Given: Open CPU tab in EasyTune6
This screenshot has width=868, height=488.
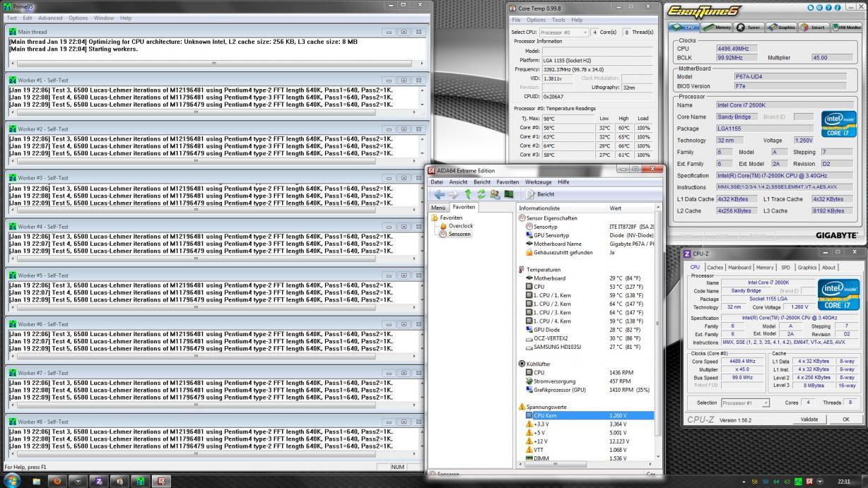Looking at the screenshot, I should pyautogui.click(x=684, y=27).
